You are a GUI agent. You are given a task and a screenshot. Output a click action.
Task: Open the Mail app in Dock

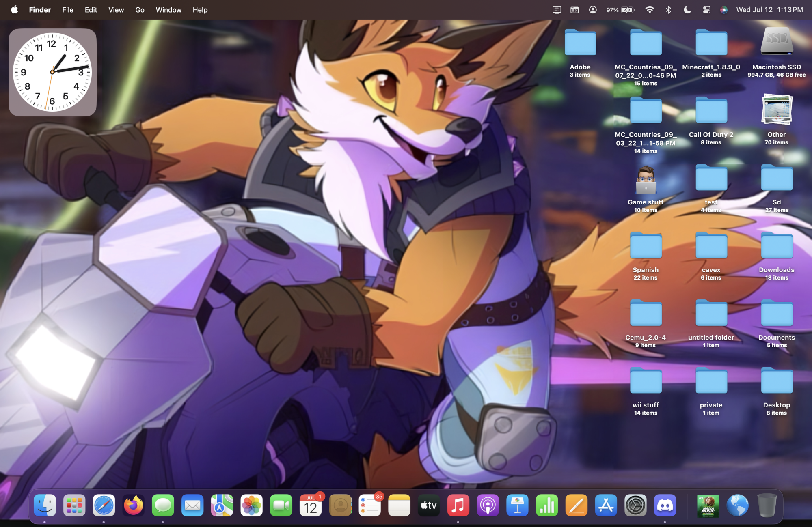[192, 505]
